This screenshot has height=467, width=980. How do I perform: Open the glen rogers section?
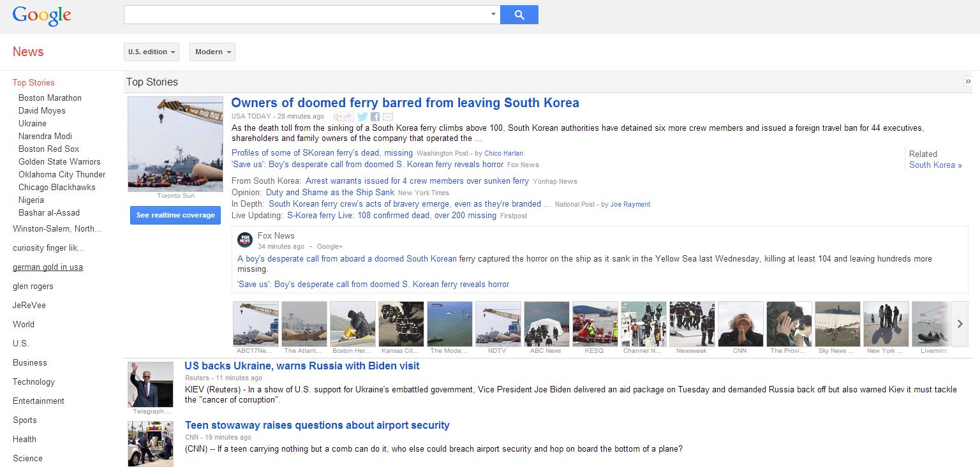point(33,286)
